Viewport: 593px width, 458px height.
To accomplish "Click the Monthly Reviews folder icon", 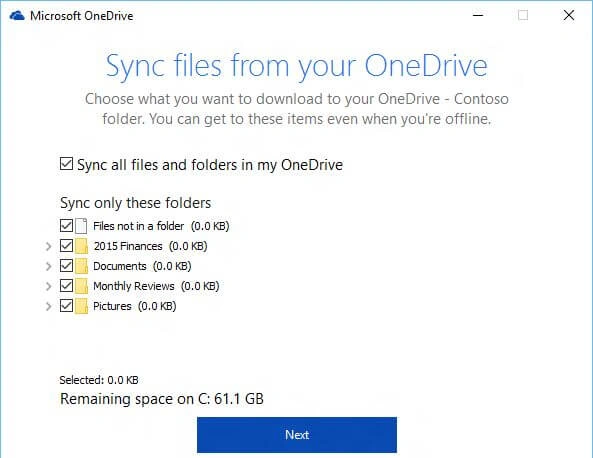I will pos(81,286).
